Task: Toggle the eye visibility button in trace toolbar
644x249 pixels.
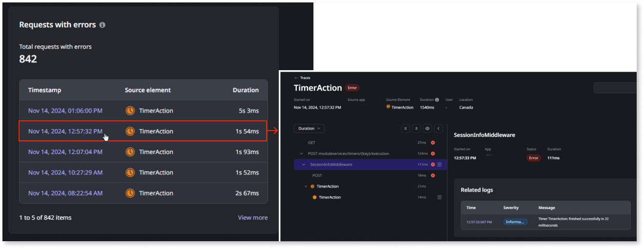Action: 427,129
